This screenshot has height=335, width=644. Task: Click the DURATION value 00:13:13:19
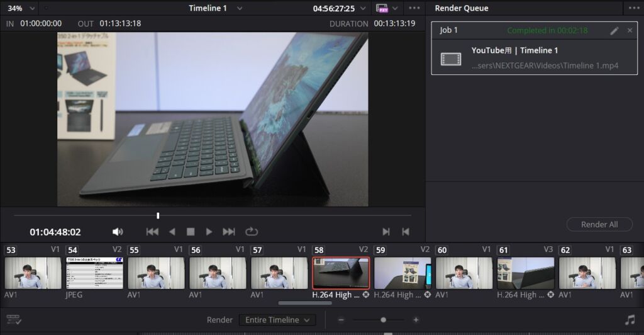(x=394, y=23)
